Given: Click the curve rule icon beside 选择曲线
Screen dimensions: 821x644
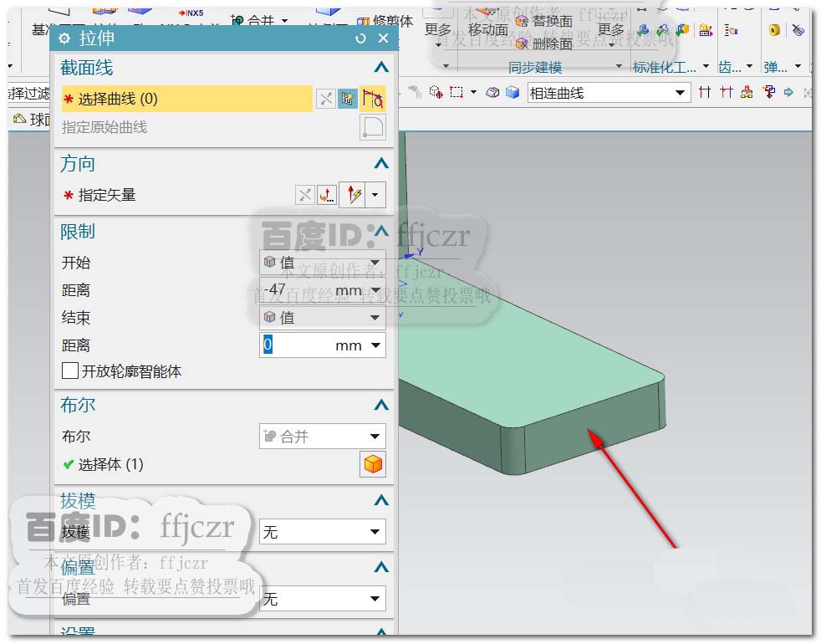Looking at the screenshot, I should click(x=373, y=99).
